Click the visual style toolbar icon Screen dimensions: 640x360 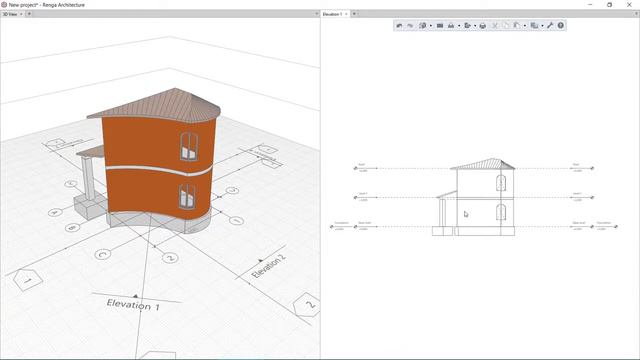(451, 26)
